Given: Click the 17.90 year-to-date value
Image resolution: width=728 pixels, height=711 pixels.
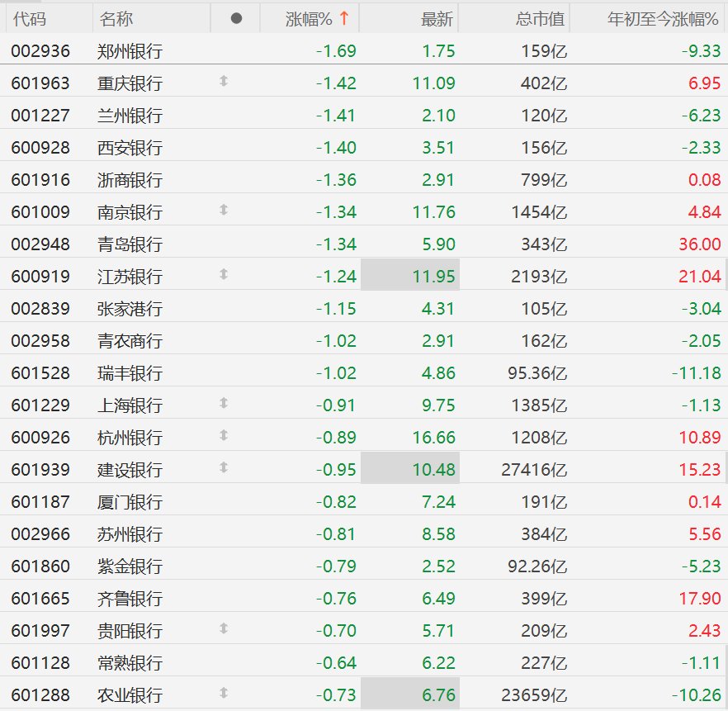Looking at the screenshot, I should point(700,598).
